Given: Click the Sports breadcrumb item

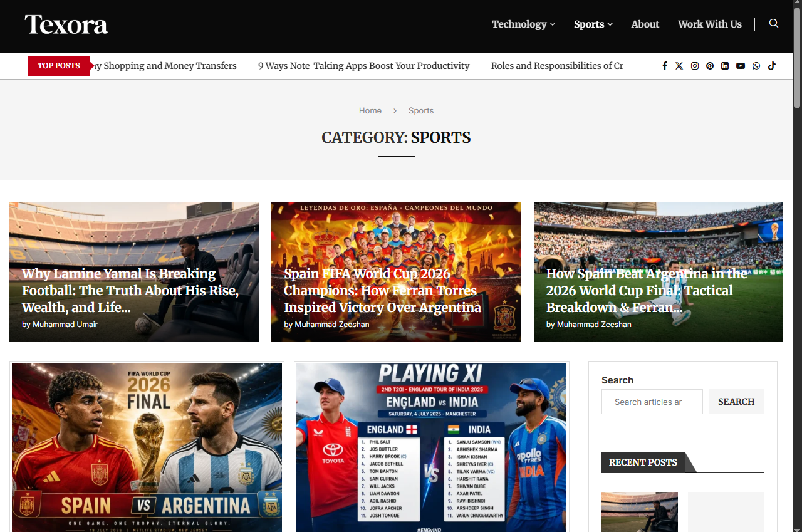Looking at the screenshot, I should 421,110.
